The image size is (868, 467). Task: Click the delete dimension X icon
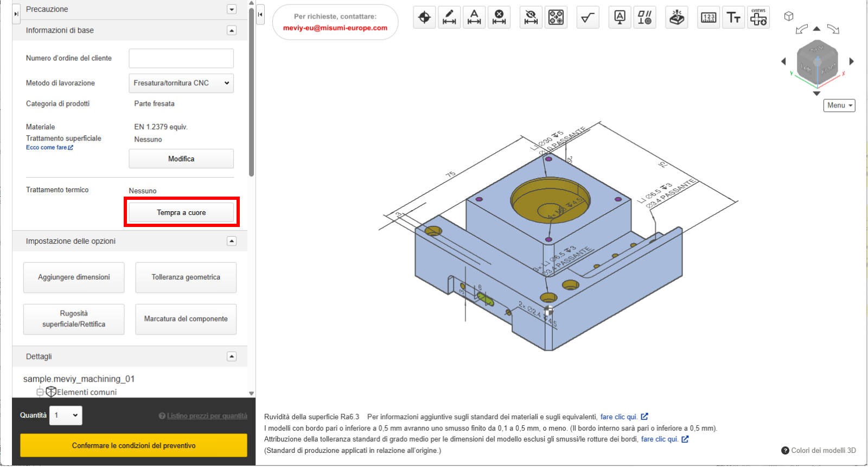coord(499,17)
